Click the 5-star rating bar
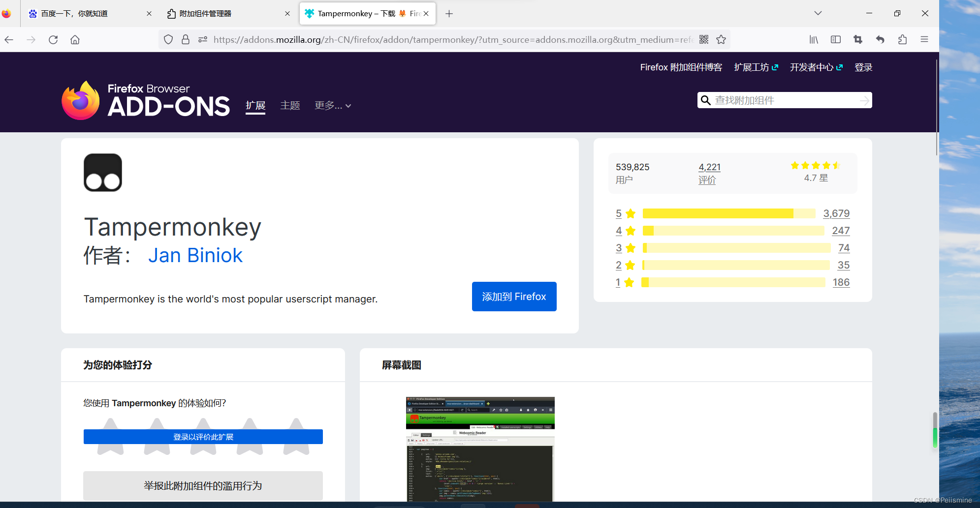Viewport: 980px width, 508px height. click(729, 213)
